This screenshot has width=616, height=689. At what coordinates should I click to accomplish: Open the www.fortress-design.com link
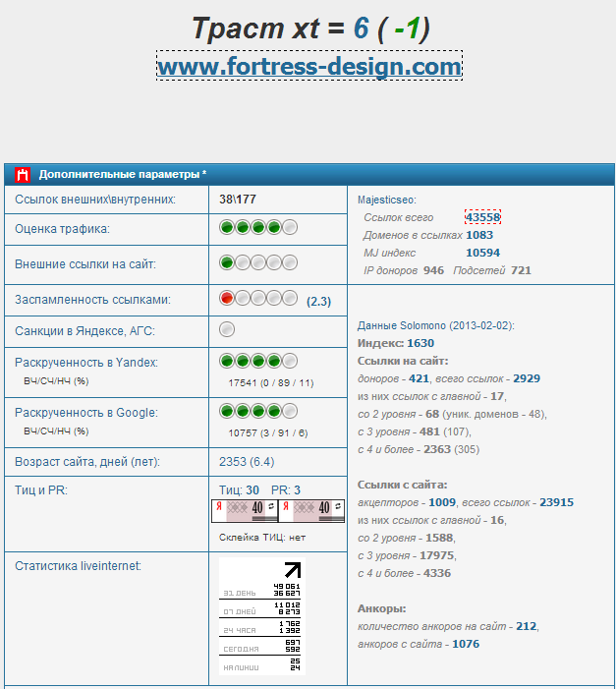tap(309, 66)
